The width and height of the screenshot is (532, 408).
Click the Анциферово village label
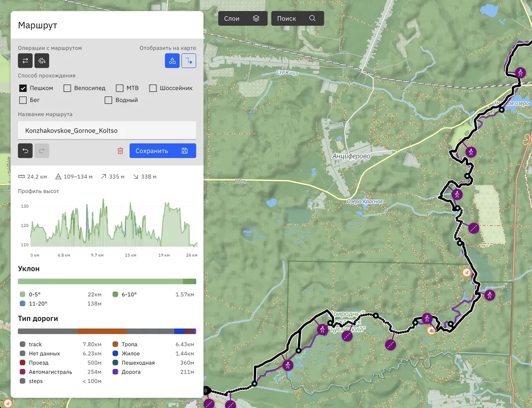tap(351, 155)
